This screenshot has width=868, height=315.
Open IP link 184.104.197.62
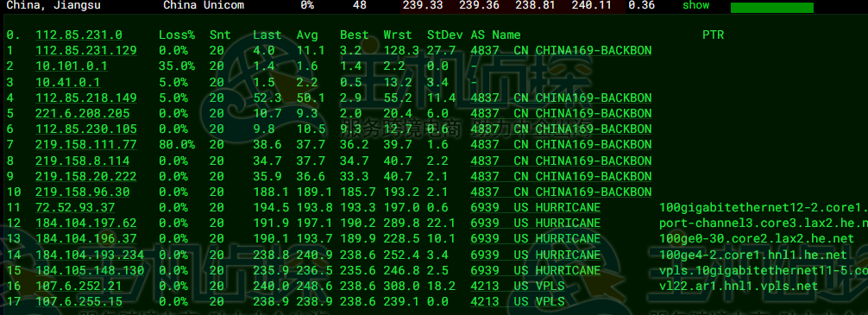(86, 224)
